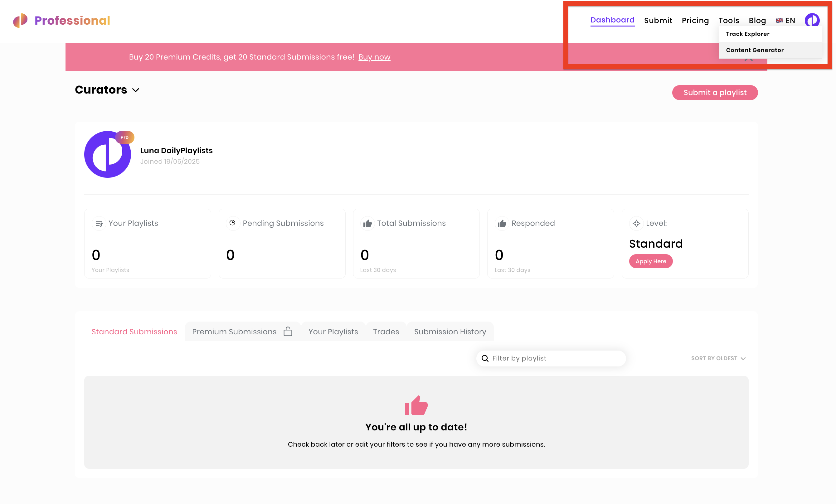Viewport: 836px width, 504px height.
Task: Click the Luna DailyPlaylists name
Action: (176, 151)
